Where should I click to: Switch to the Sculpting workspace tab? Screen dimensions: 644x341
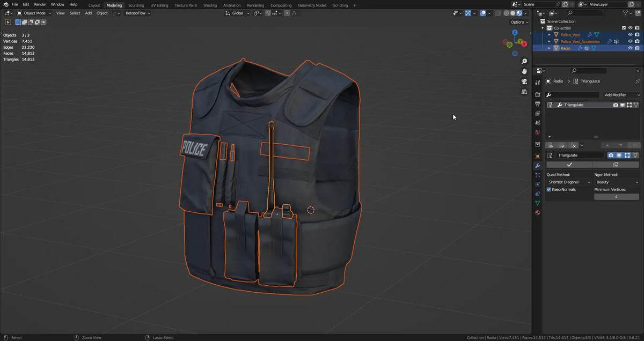tap(136, 5)
